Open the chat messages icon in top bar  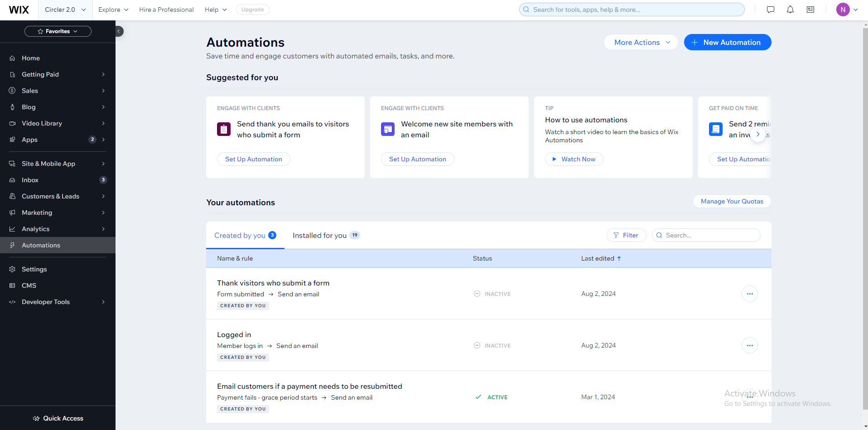[770, 10]
